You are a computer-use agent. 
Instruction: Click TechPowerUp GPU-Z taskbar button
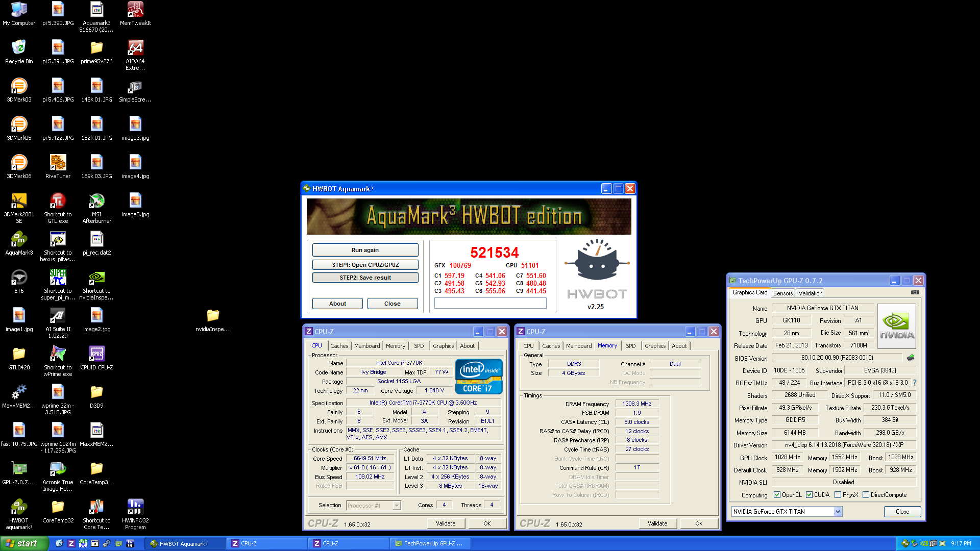pyautogui.click(x=430, y=543)
